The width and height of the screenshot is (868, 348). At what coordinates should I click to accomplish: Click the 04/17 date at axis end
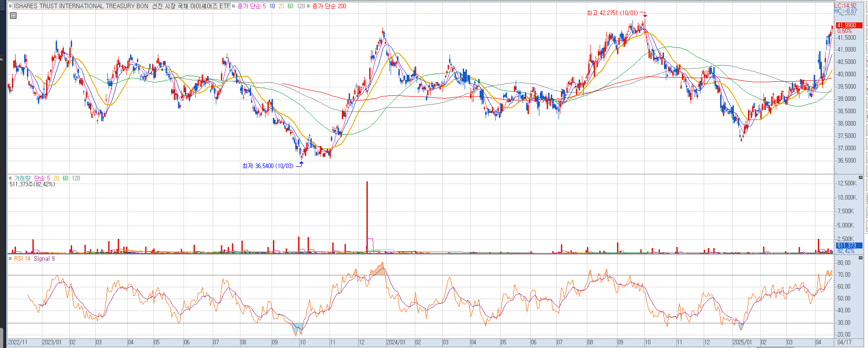pyautogui.click(x=844, y=342)
